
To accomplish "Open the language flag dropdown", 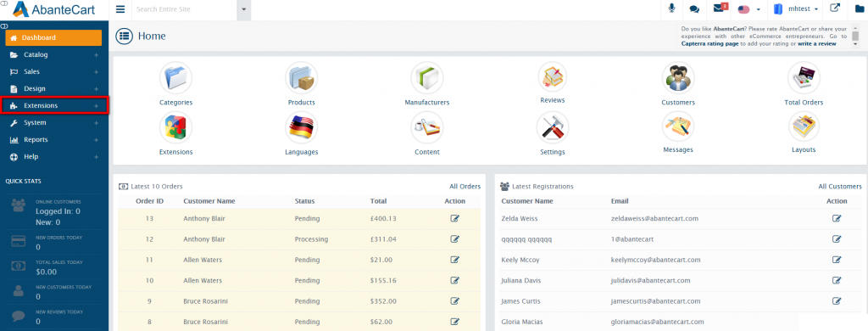I will [x=749, y=9].
